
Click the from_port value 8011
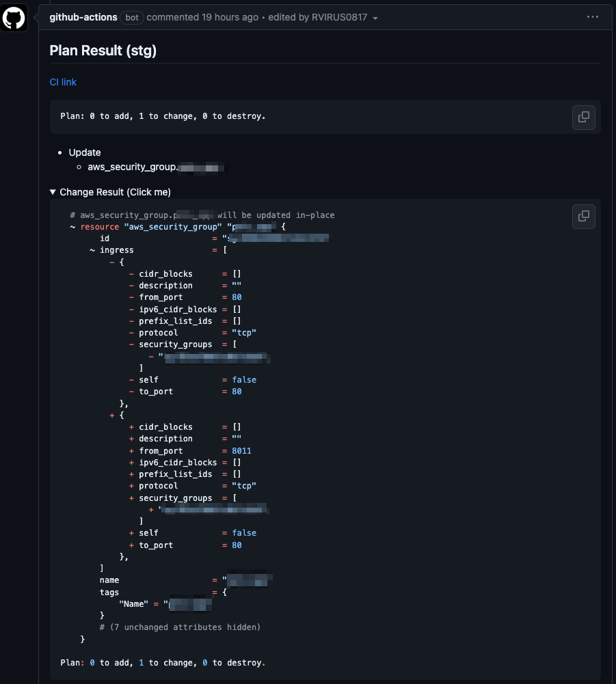coord(241,451)
